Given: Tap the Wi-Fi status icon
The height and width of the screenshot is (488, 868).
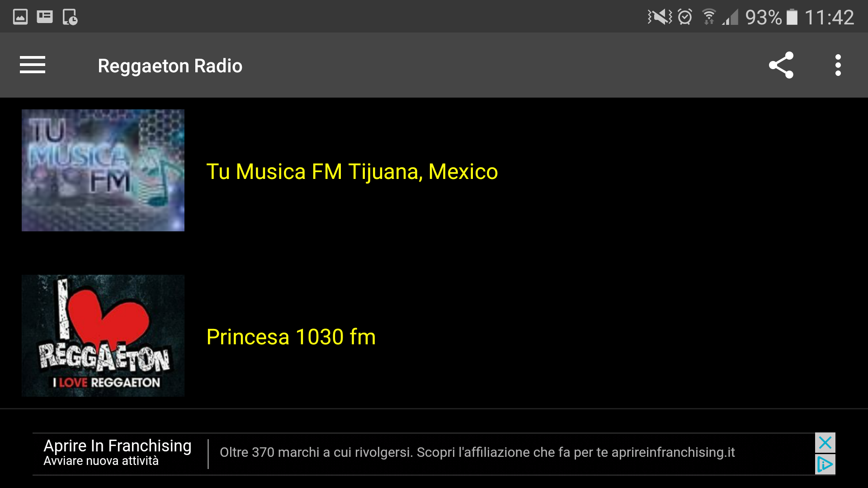Looking at the screenshot, I should coord(709,17).
